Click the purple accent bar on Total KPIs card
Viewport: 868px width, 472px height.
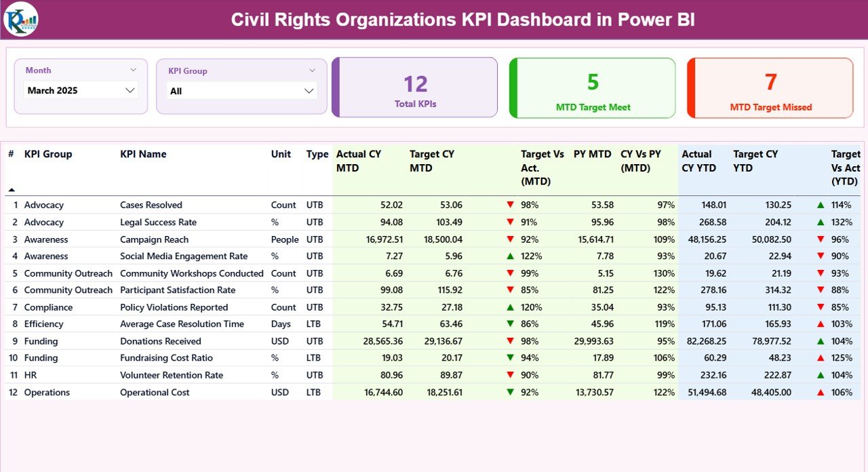[x=334, y=88]
